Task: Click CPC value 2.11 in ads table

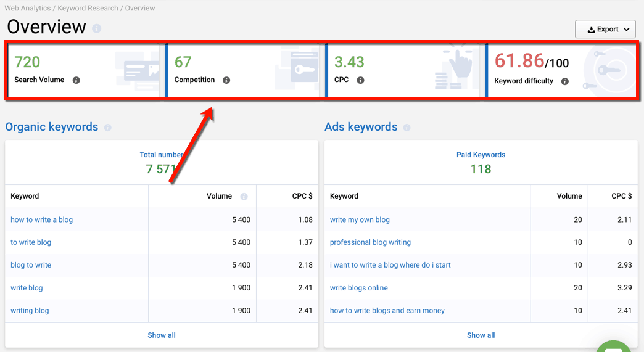Action: tap(625, 219)
